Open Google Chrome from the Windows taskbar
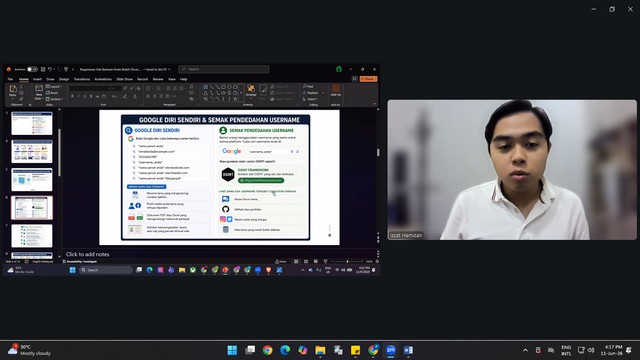640x360 pixels. [x=267, y=350]
